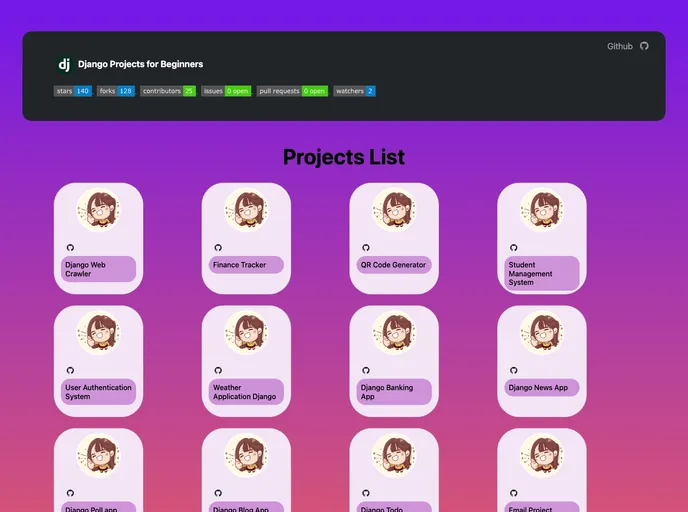Open the Django Projects for Beginners title
The image size is (688, 512).
pyautogui.click(x=140, y=64)
